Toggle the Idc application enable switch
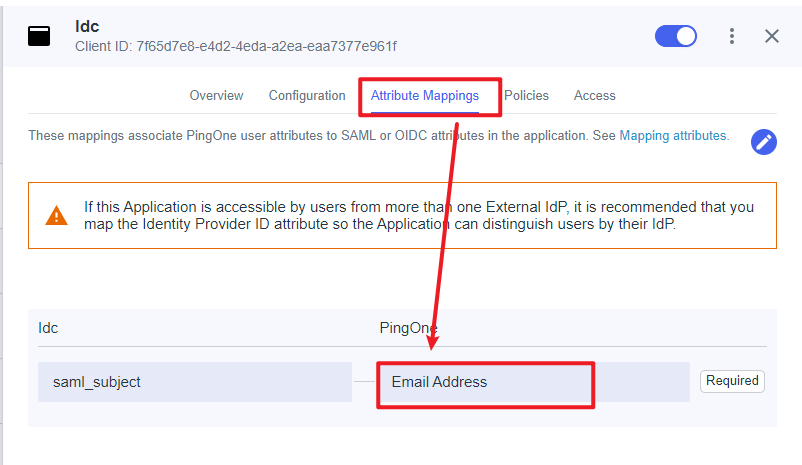Image resolution: width=802 pixels, height=465 pixels. 676,36
